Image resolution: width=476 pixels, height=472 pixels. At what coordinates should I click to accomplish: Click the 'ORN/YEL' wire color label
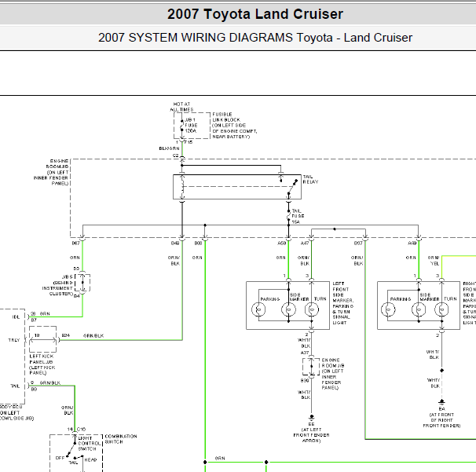click(434, 261)
